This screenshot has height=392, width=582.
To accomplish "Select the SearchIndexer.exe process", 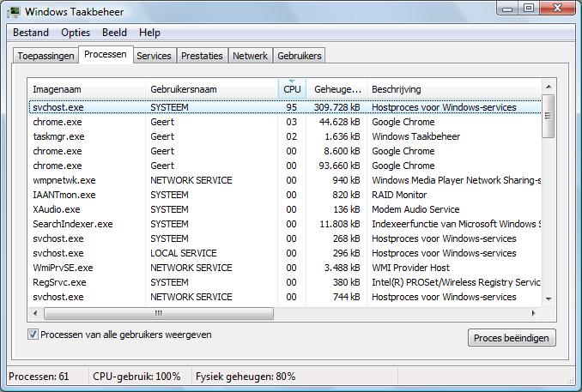I will 285,224.
